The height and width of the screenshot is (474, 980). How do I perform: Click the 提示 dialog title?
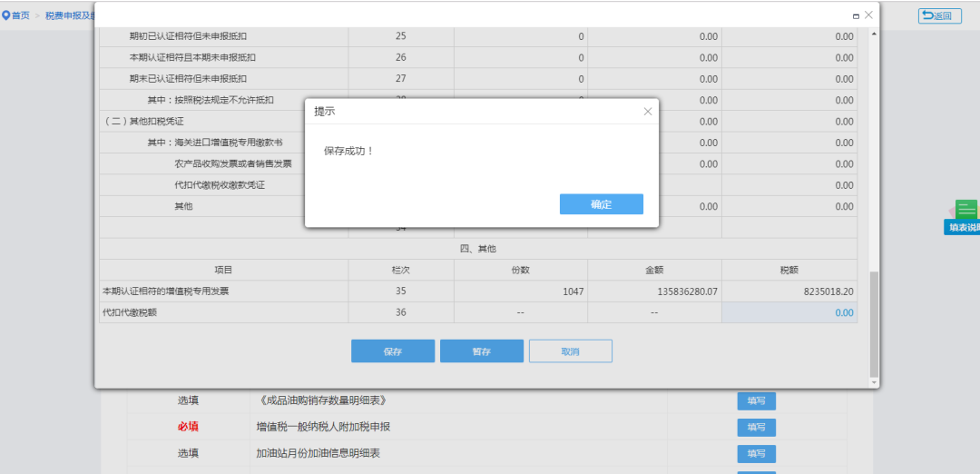click(324, 112)
